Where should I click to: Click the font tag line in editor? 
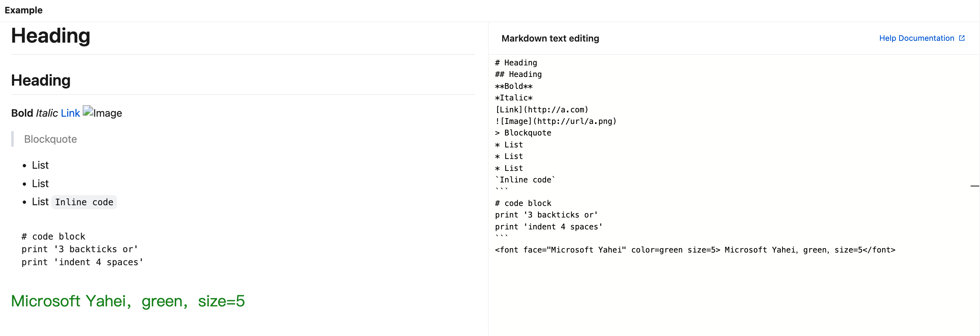coord(695,250)
